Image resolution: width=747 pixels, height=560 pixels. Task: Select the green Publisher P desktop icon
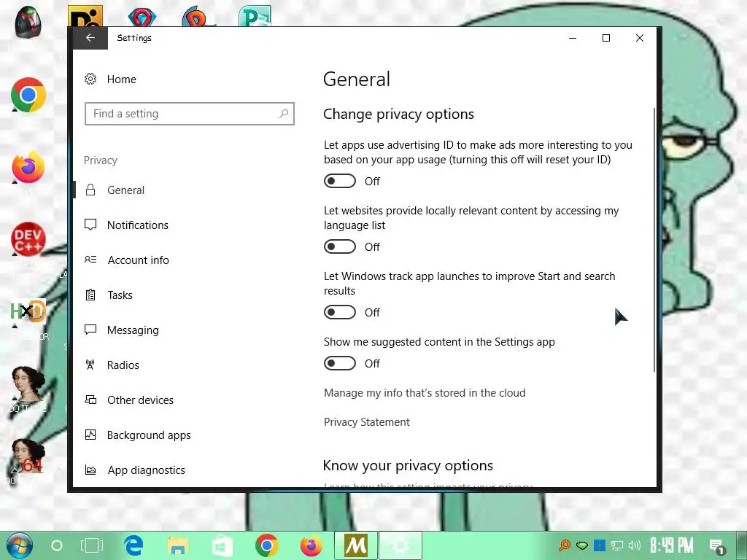pyautogui.click(x=255, y=17)
